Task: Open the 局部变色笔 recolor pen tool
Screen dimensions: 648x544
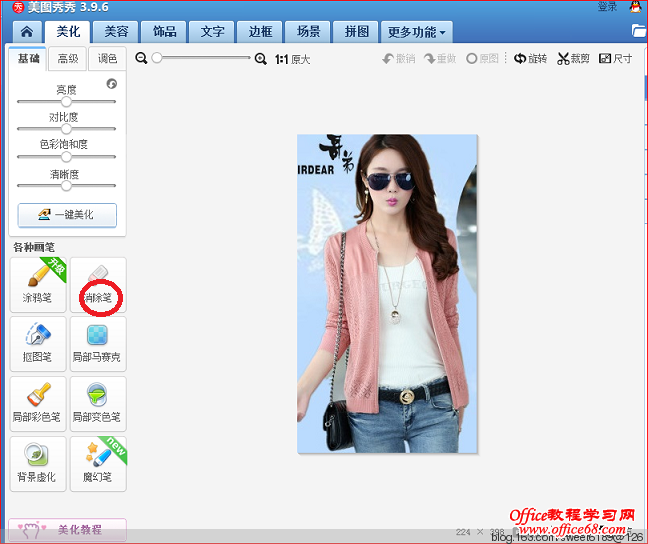Action: (x=98, y=403)
